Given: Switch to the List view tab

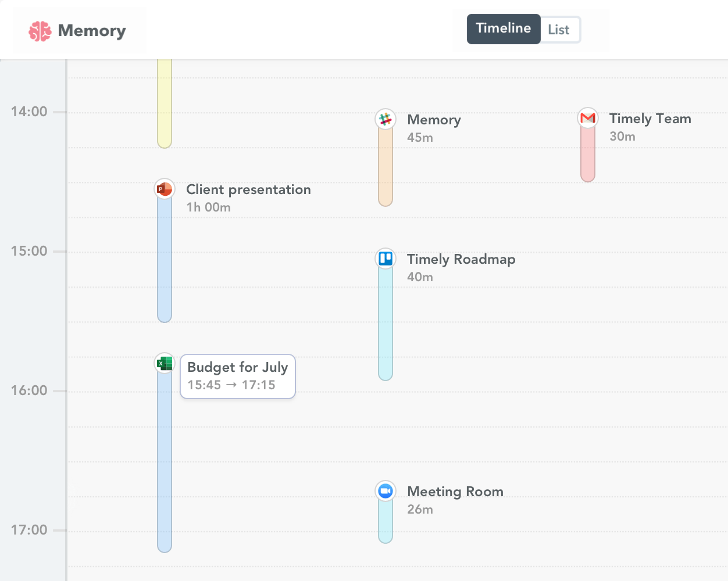Looking at the screenshot, I should coord(559,29).
